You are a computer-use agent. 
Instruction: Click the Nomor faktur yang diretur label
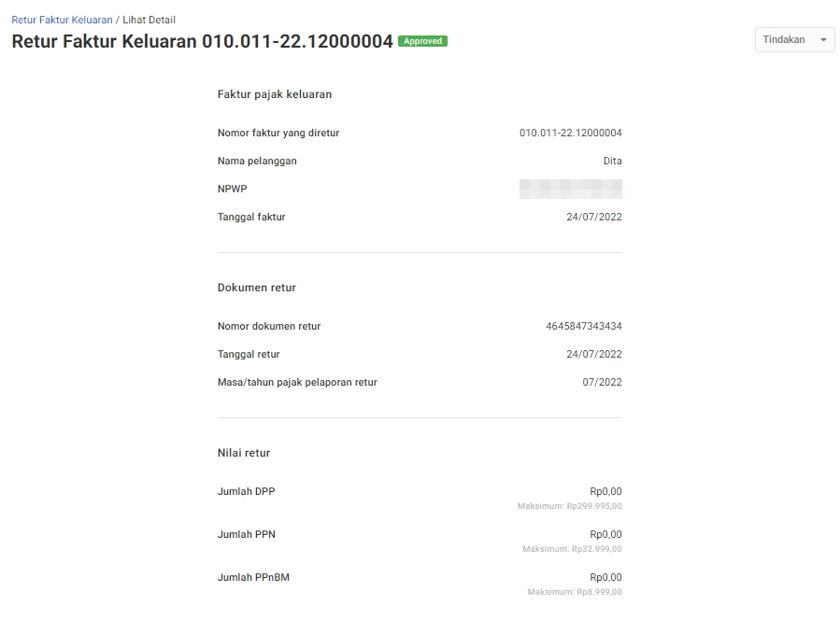[x=278, y=133]
